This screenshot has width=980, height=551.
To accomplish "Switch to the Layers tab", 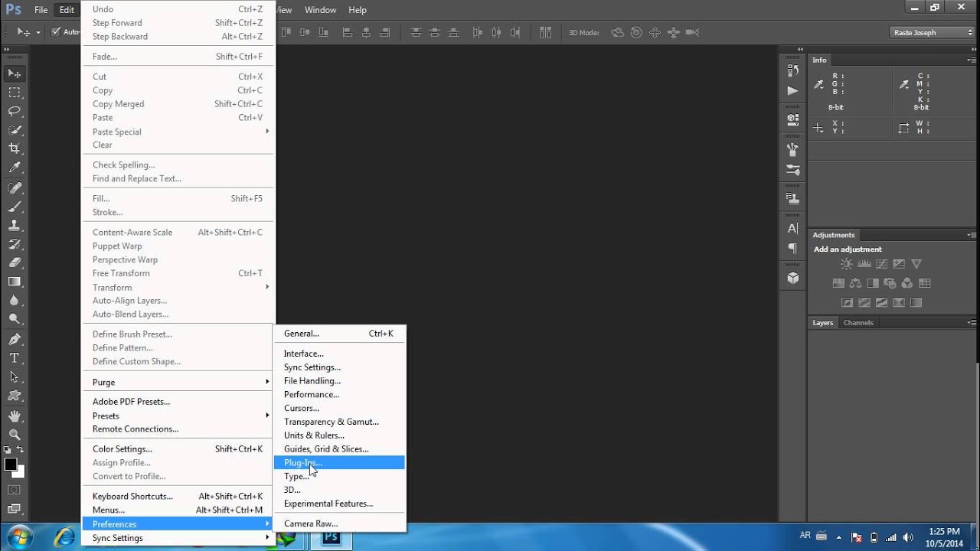I will [x=822, y=322].
